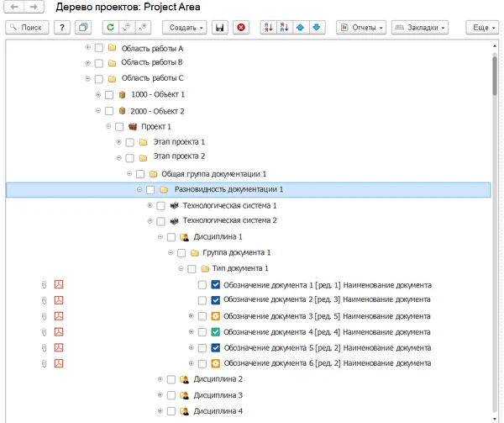The image size is (504, 423).
Task: Open the Закладки menu
Action: click(x=420, y=28)
